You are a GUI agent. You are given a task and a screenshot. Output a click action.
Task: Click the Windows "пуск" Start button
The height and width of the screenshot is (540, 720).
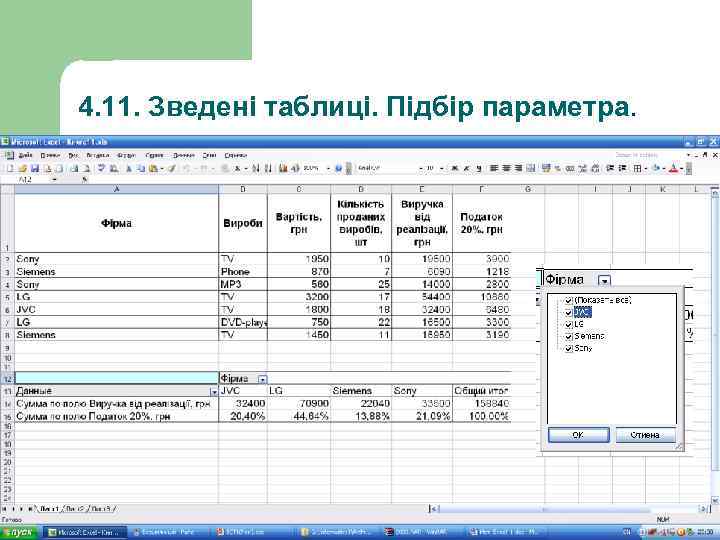click(18, 532)
